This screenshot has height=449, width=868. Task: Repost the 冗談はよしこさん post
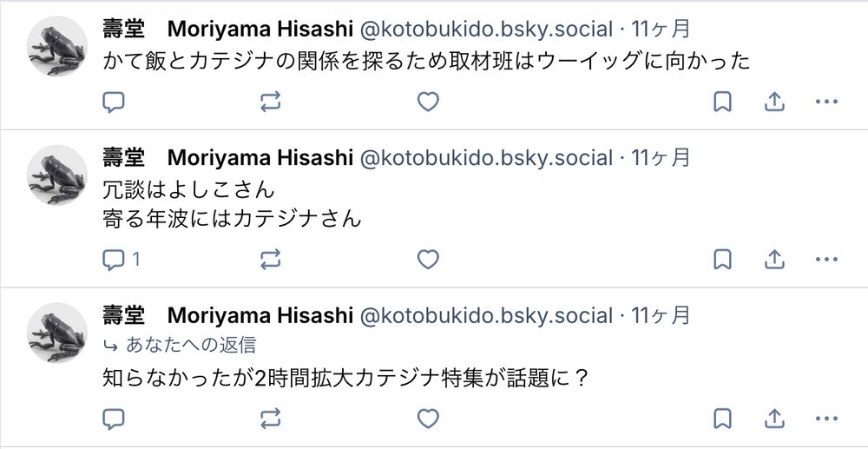click(271, 259)
